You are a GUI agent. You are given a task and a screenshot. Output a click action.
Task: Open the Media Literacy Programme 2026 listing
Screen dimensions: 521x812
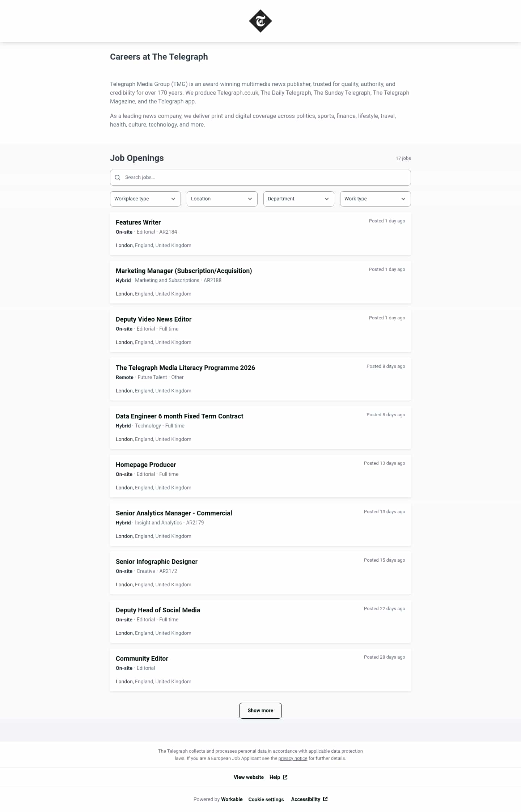pos(185,368)
